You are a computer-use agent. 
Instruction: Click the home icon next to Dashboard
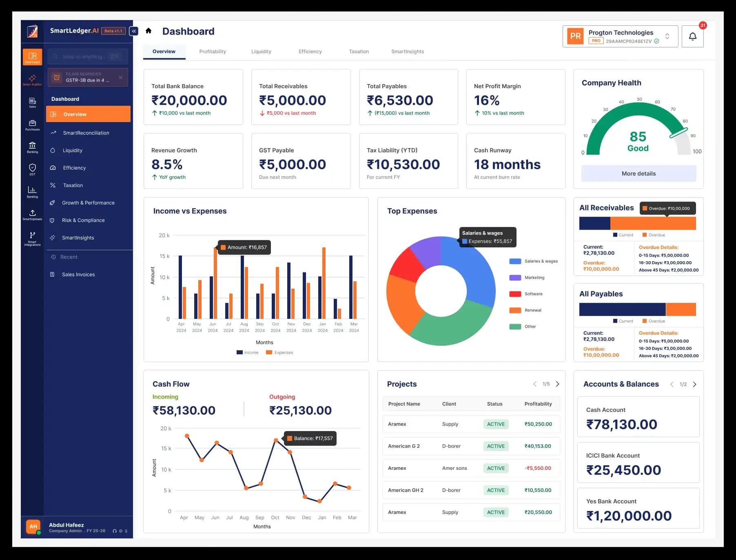pyautogui.click(x=149, y=31)
